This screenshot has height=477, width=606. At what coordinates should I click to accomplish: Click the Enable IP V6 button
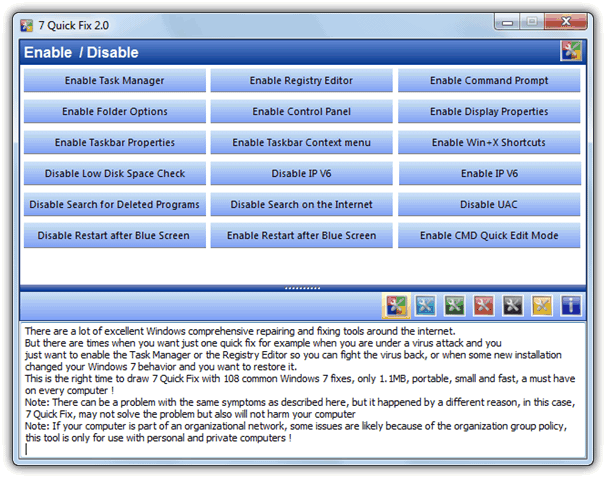pyautogui.click(x=489, y=173)
